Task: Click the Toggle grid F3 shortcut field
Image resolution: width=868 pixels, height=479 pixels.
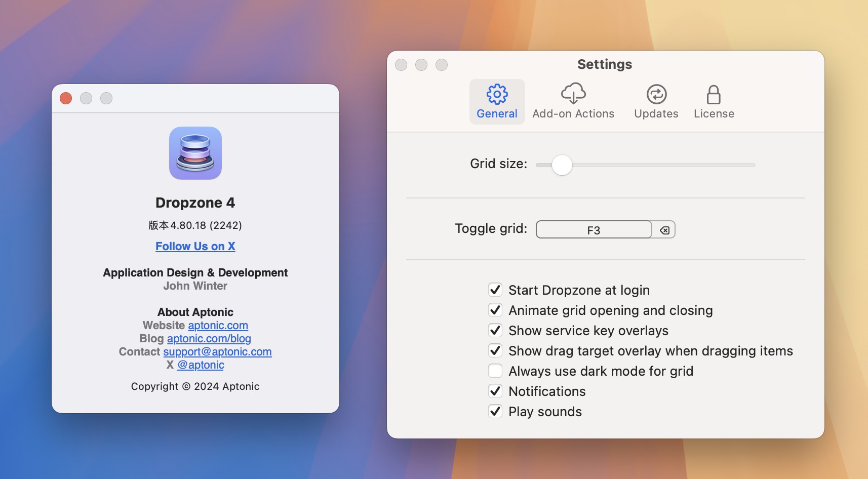Action: [594, 230]
